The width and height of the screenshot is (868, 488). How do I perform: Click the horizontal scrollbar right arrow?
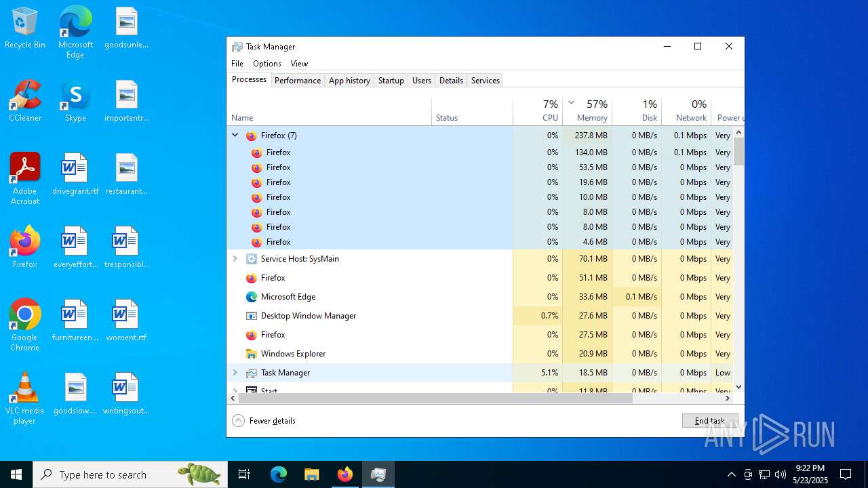(728, 399)
